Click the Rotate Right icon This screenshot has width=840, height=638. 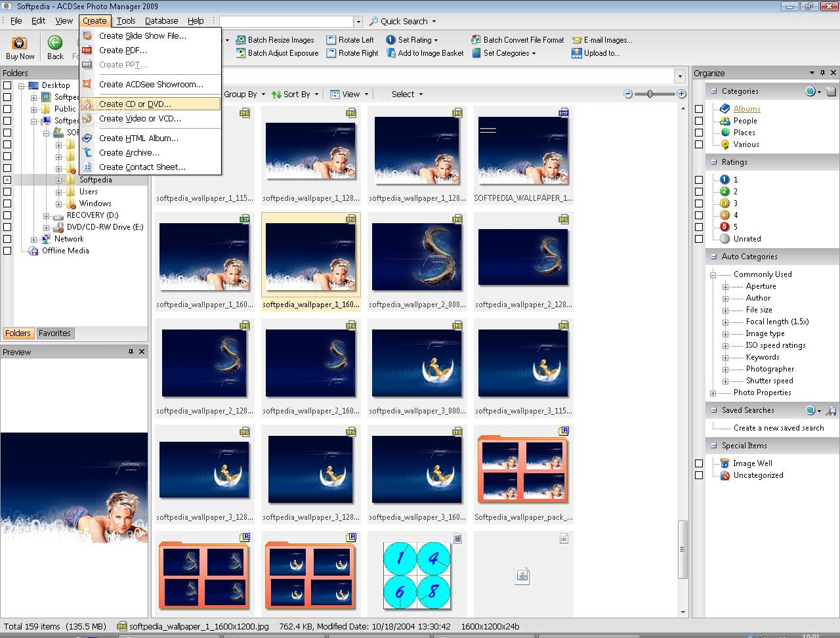point(331,53)
